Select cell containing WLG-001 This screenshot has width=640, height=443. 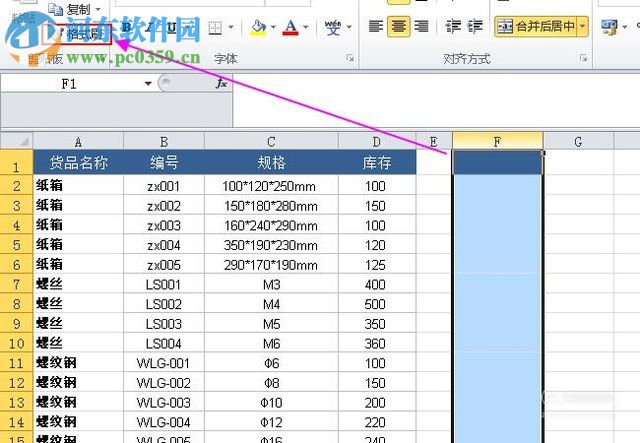tap(164, 363)
